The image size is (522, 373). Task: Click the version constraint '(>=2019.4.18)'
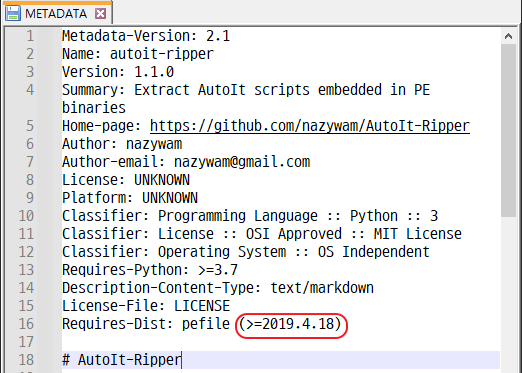click(x=290, y=324)
